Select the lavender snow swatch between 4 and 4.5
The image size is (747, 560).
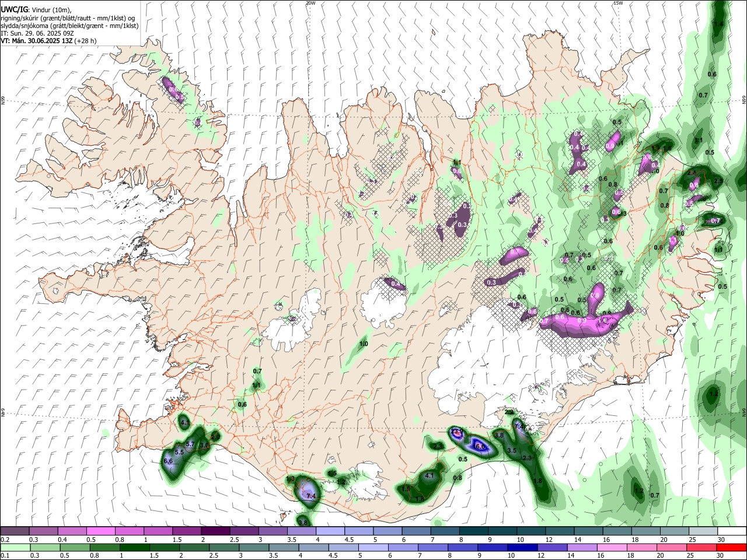(x=330, y=531)
